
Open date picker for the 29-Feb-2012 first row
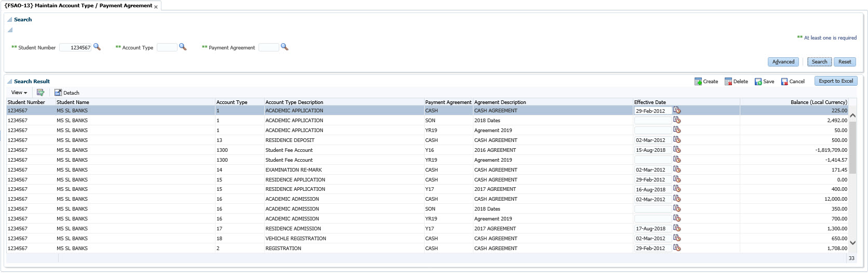pos(677,111)
